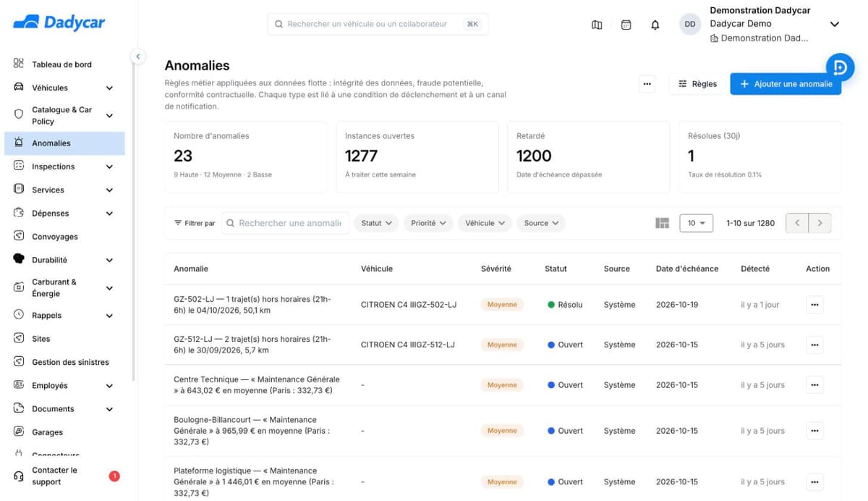Open actions menu for Boulogne-Billancourt anomaly
Screen dimensions: 868x501
(814, 431)
